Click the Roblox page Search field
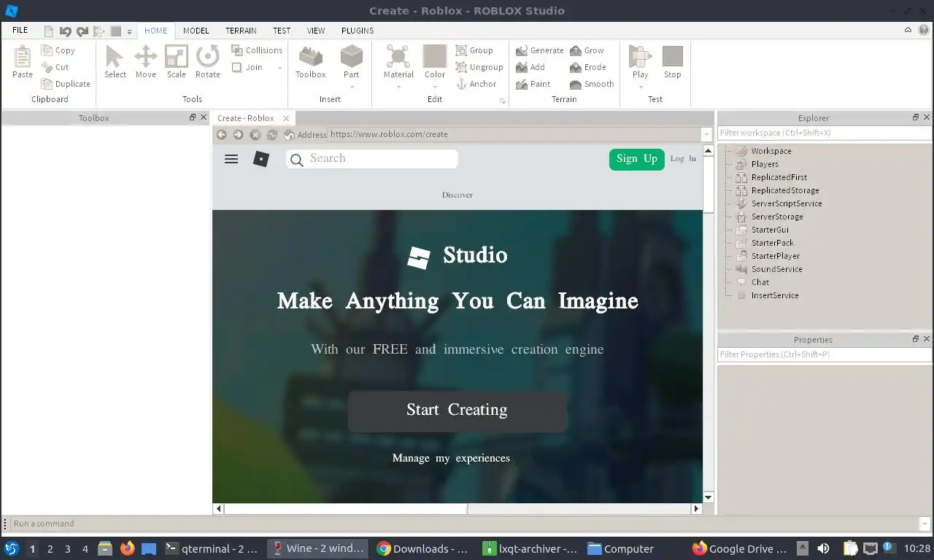Screen dimensions: 934x560 point(372,159)
